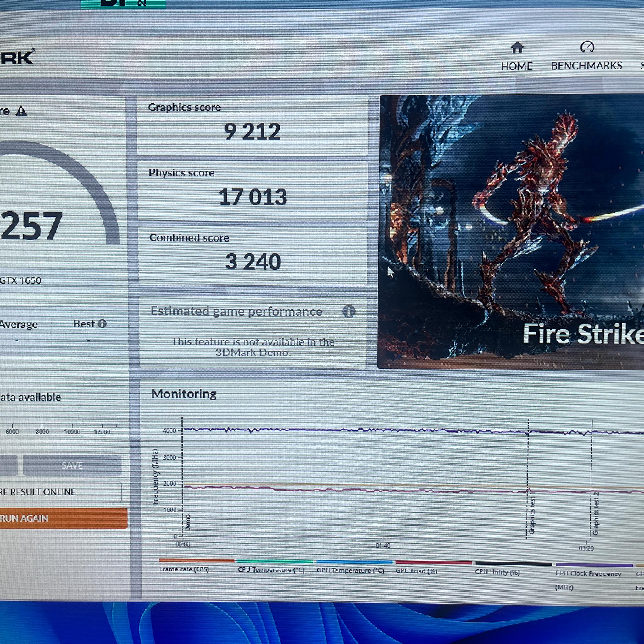The width and height of the screenshot is (644, 644).
Task: Click the Best column label
Action: point(84,324)
